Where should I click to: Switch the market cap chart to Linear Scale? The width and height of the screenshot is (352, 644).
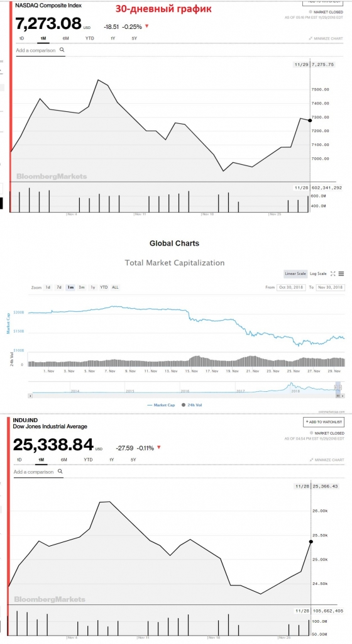click(x=295, y=274)
